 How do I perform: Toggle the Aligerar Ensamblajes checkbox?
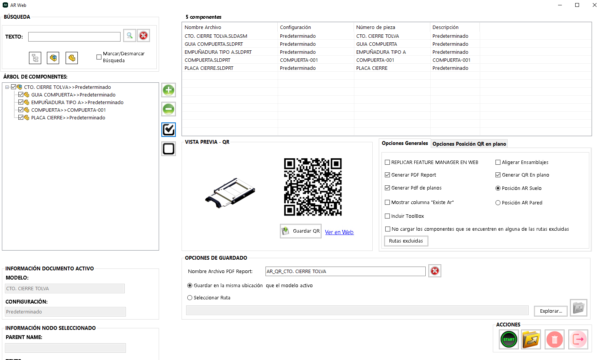(x=498, y=162)
